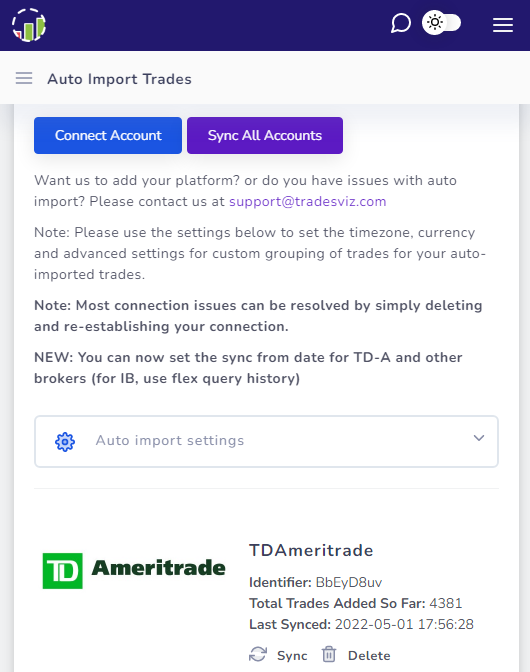
Task: Click the Auto import settings label
Action: 170,441
